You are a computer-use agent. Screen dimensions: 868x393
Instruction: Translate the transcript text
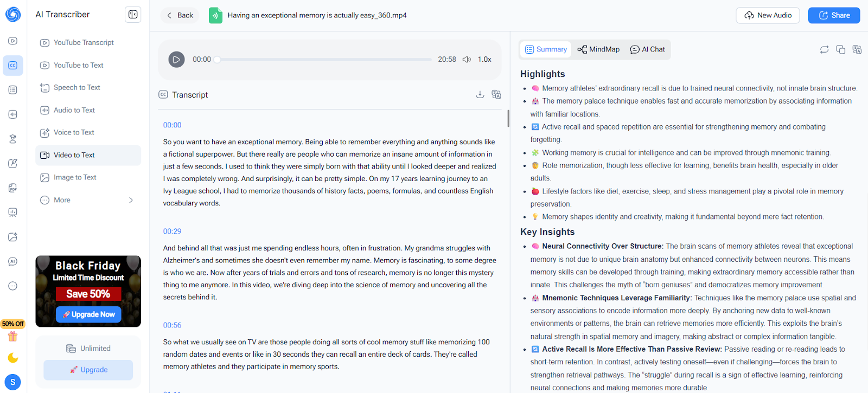click(496, 94)
